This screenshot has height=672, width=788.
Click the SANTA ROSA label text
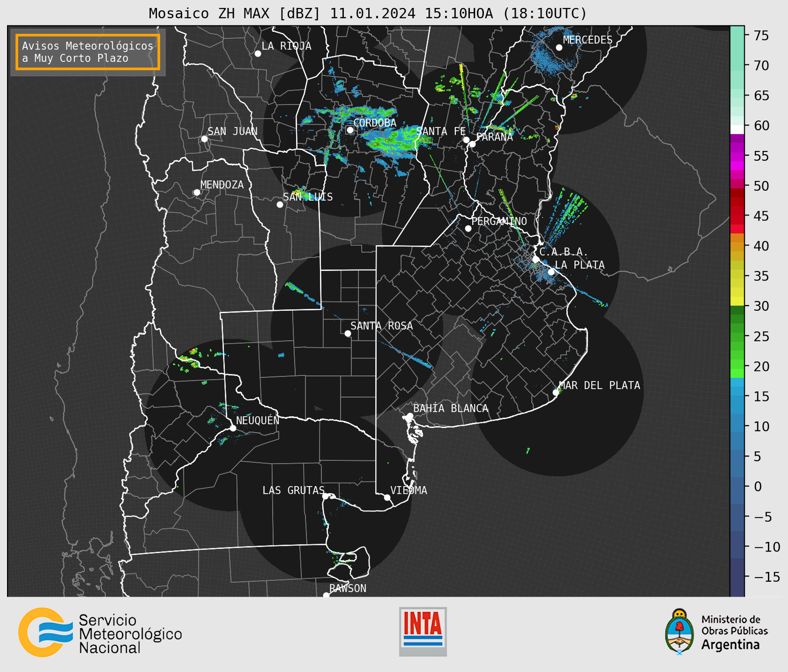382,326
